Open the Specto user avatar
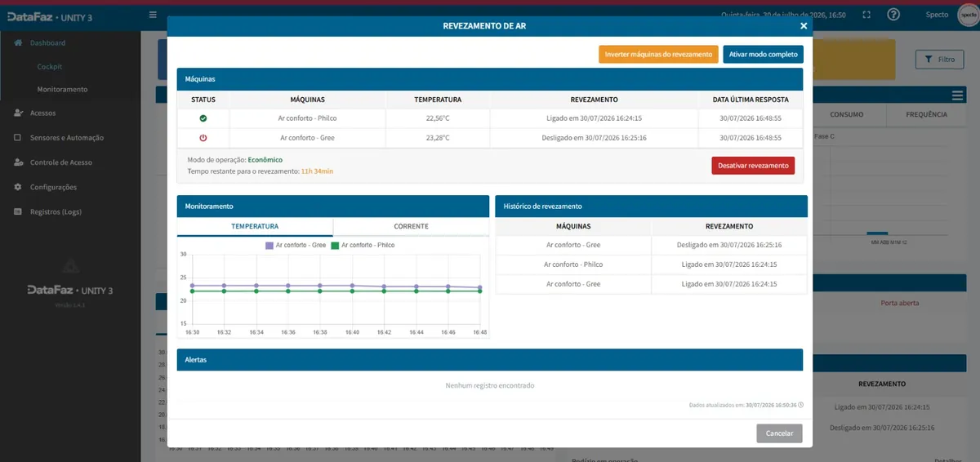This screenshot has height=462, width=980. 967,15
